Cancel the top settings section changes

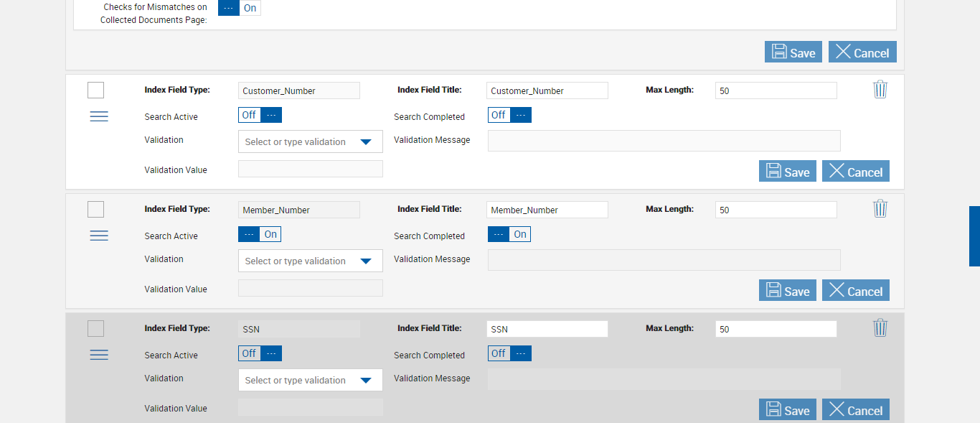click(x=862, y=52)
